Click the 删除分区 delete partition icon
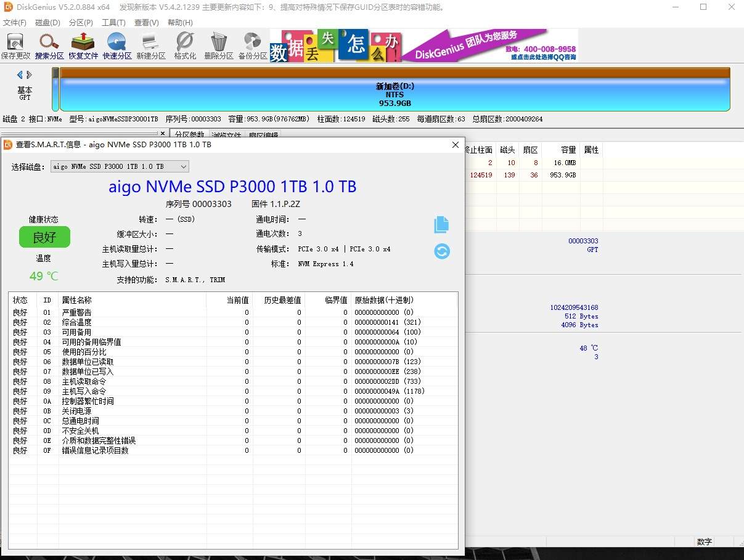 (x=219, y=46)
